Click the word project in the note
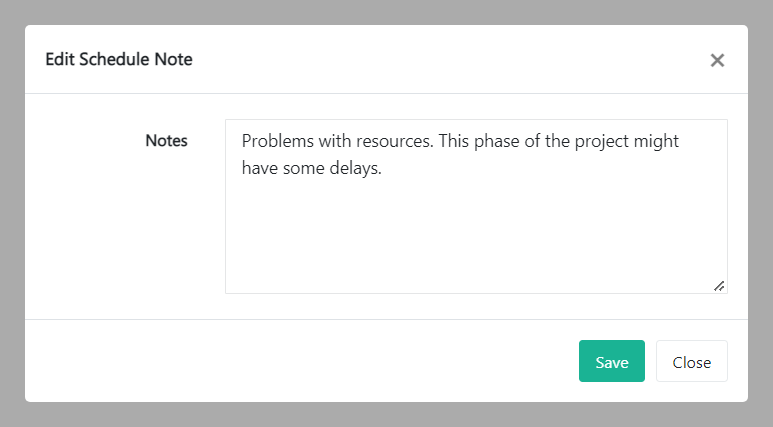 pyautogui.click(x=601, y=141)
